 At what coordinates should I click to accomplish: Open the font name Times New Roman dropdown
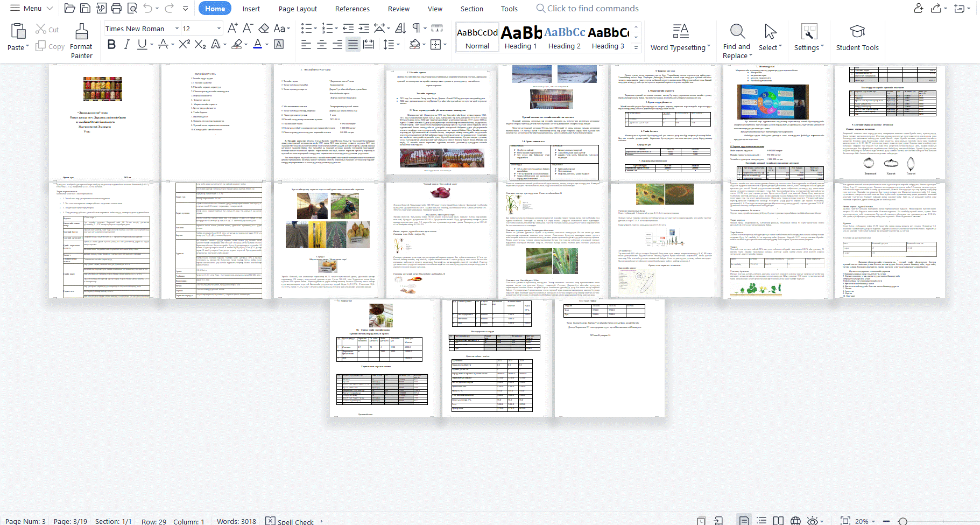(x=177, y=29)
